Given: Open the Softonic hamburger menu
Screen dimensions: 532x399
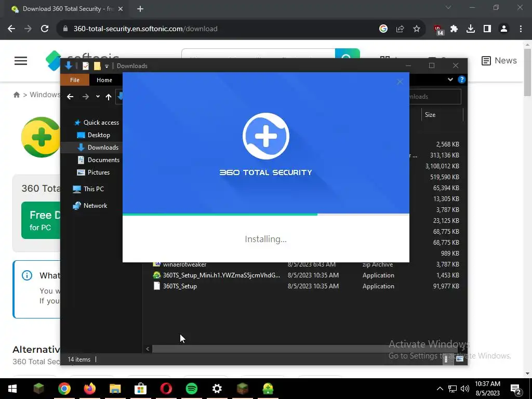Looking at the screenshot, I should click(x=21, y=61).
